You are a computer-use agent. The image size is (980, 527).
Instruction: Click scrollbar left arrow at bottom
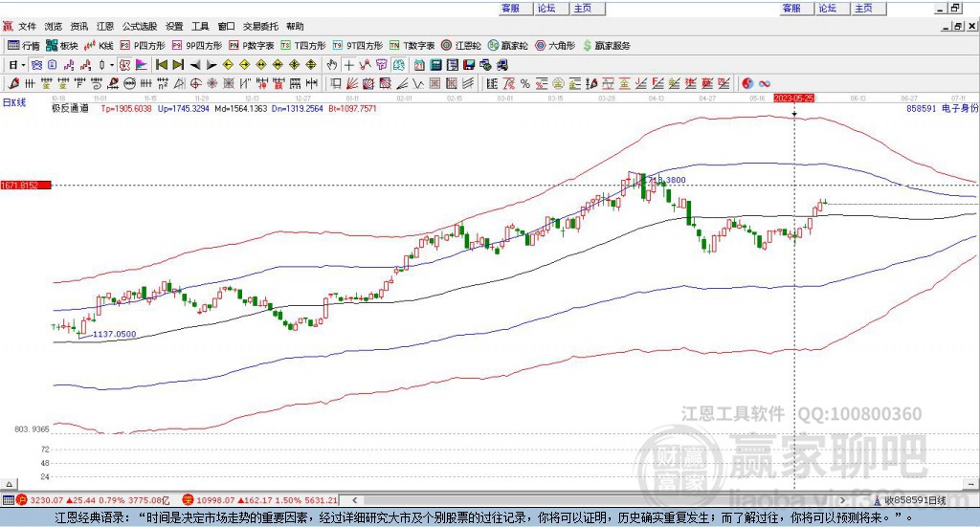[355, 499]
